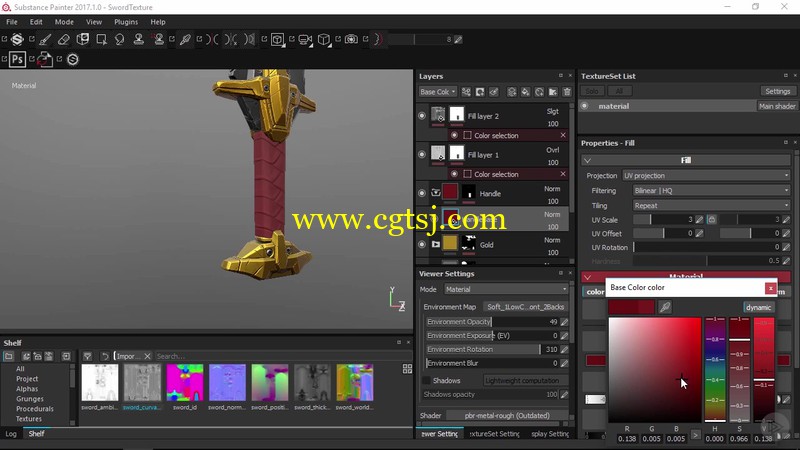Toggle Color selection effect under Fill layer 1
Image resolution: width=800 pixels, height=450 pixels.
[454, 174]
